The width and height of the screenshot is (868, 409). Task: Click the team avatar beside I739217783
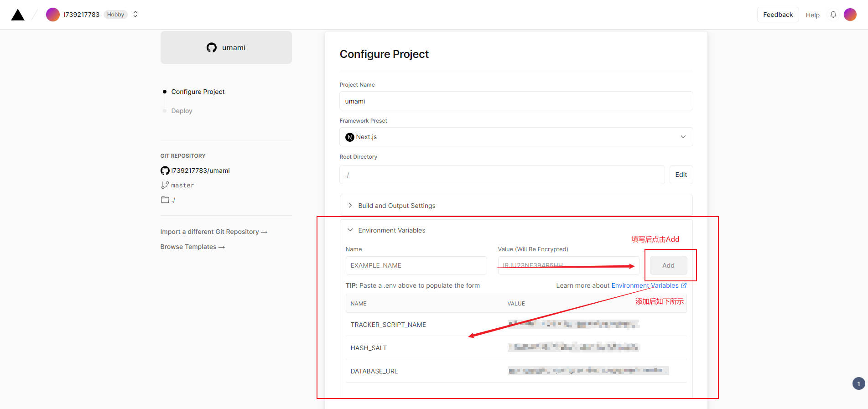[53, 15]
